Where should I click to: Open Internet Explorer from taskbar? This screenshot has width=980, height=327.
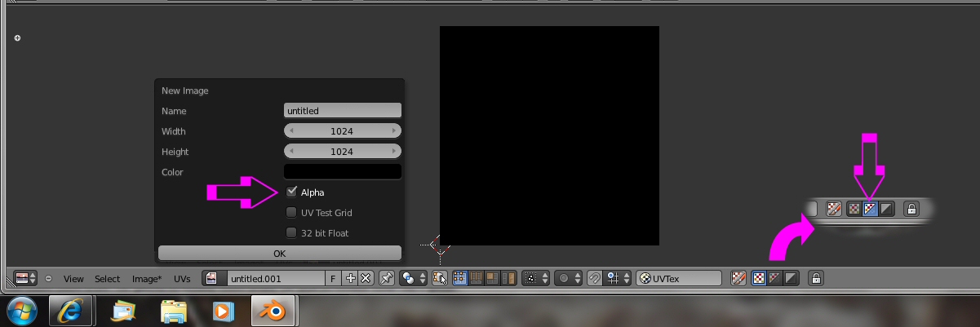click(70, 312)
